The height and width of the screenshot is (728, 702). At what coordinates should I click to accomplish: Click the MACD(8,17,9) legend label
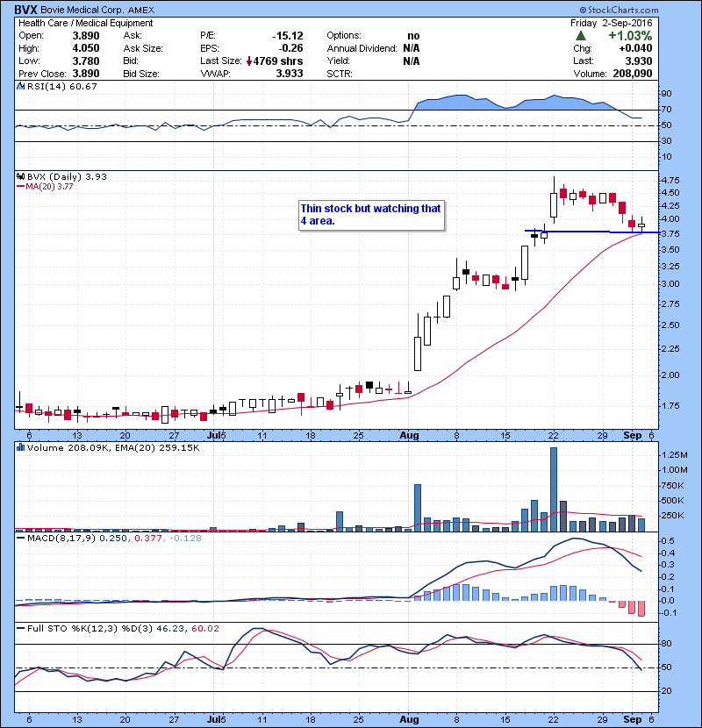(61, 539)
